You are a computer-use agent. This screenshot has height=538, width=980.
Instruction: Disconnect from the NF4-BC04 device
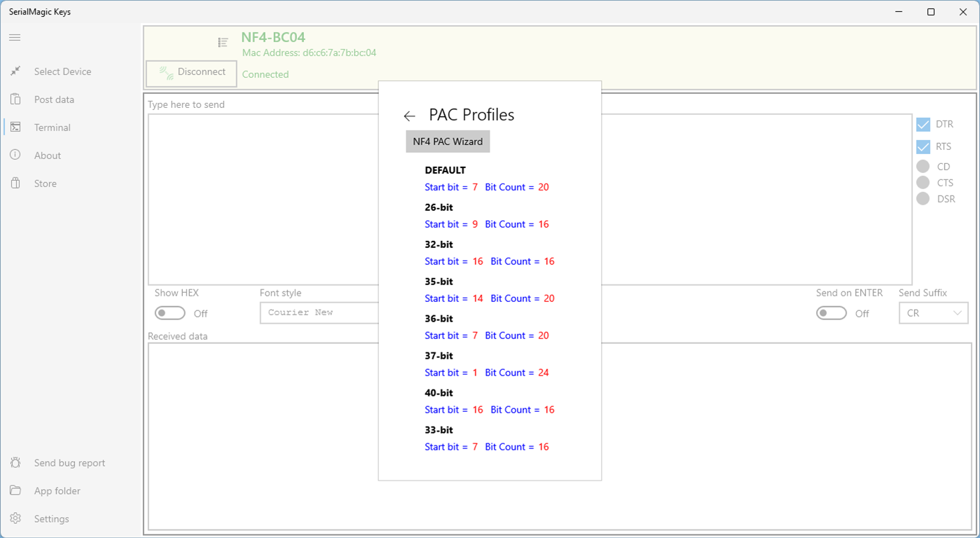coord(191,74)
